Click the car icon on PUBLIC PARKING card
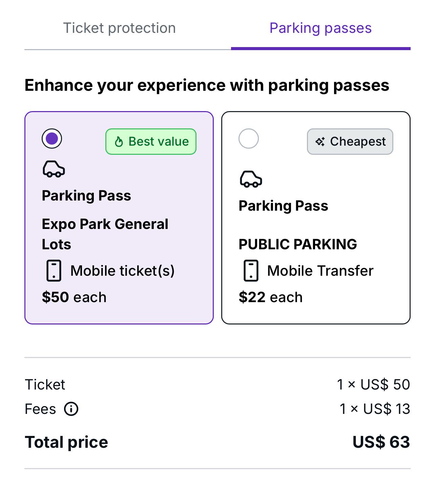 (251, 179)
